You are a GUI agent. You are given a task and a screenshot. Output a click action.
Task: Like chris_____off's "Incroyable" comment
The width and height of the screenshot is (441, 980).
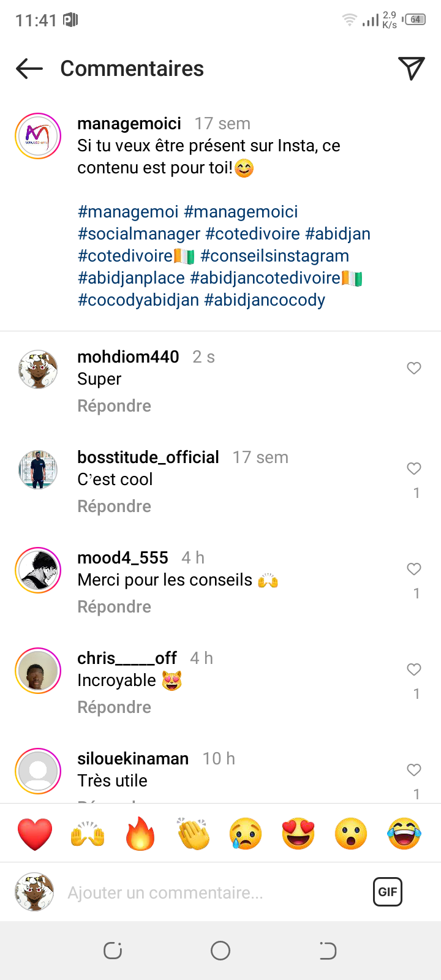point(414,669)
